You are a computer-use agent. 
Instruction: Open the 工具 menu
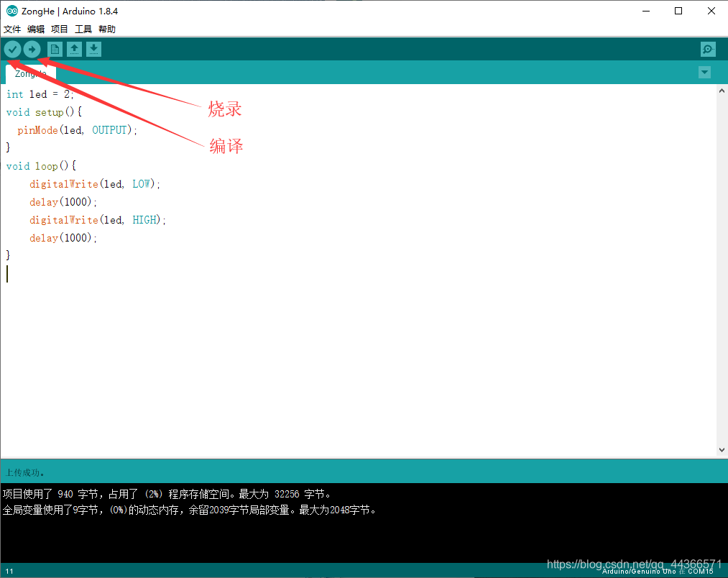(83, 29)
